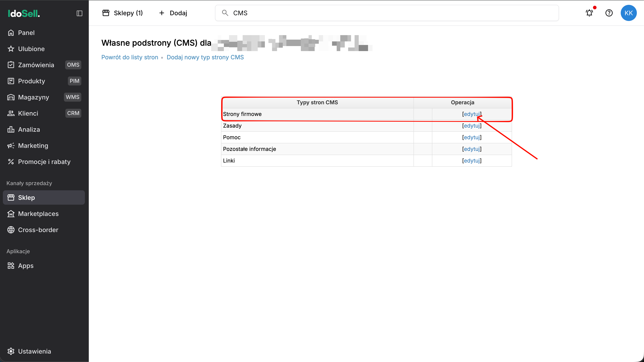Click the search magnifier icon

[x=225, y=13]
